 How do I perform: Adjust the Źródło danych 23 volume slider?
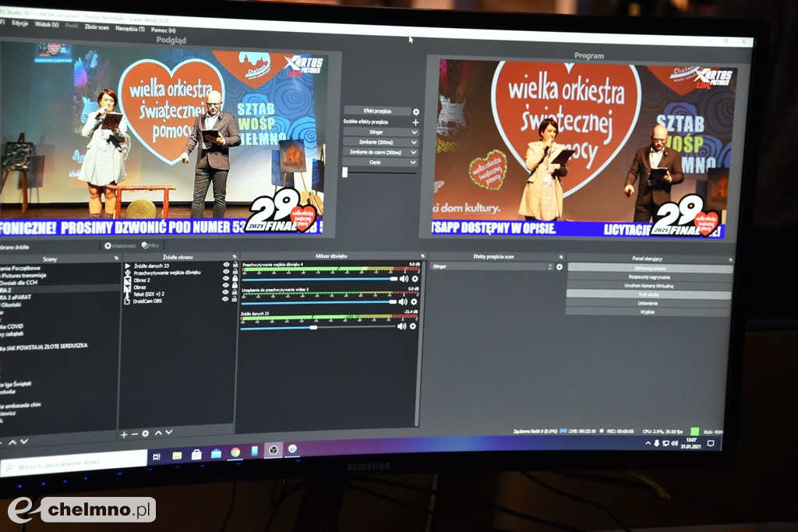coord(314,327)
